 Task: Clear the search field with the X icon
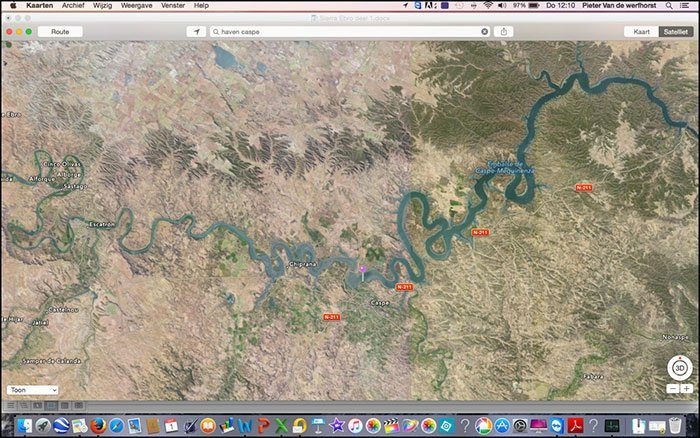pos(485,31)
